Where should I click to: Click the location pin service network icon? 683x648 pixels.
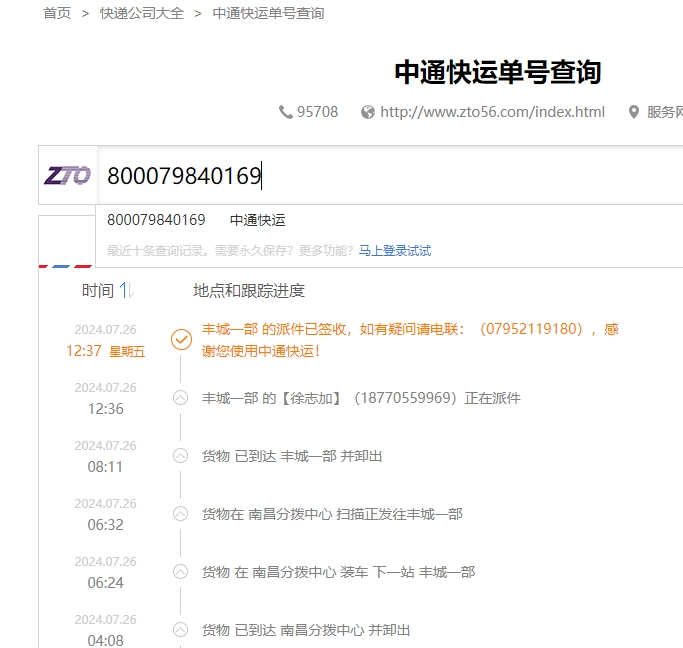[x=634, y=112]
